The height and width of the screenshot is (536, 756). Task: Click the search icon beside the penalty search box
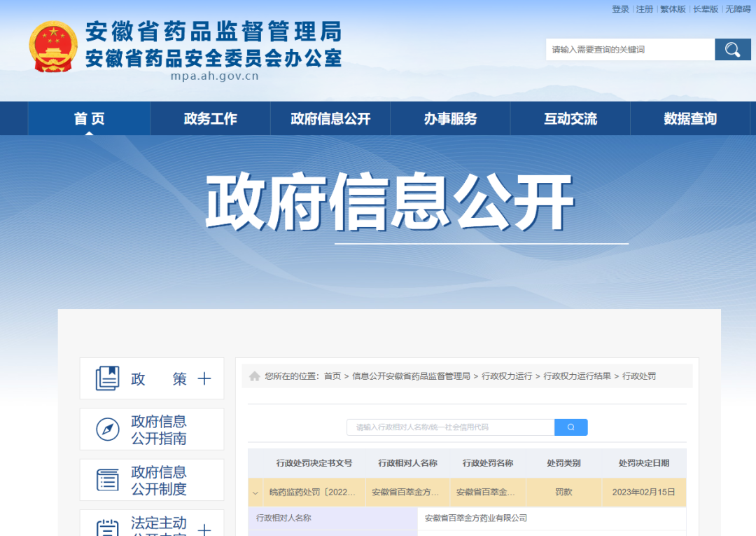click(x=570, y=427)
